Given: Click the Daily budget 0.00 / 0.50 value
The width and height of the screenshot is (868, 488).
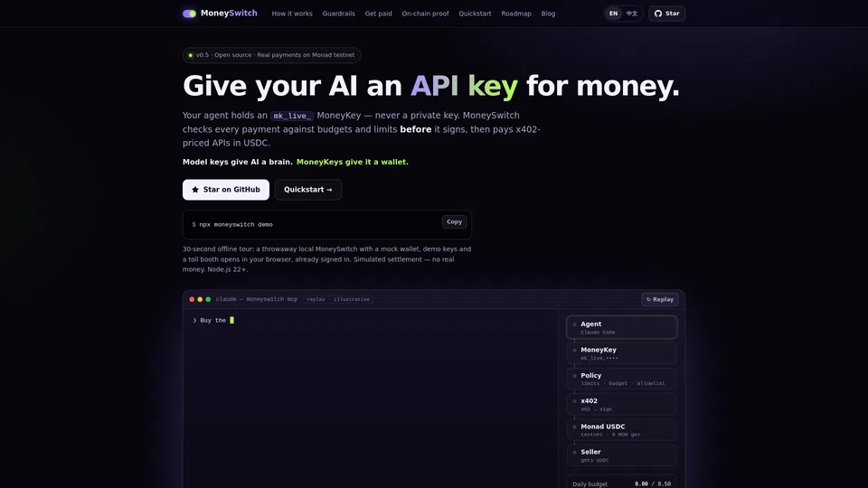Looking at the screenshot, I should [653, 484].
